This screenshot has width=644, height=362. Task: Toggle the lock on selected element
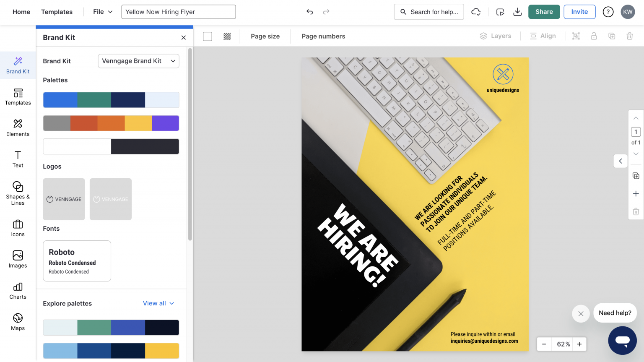(594, 36)
